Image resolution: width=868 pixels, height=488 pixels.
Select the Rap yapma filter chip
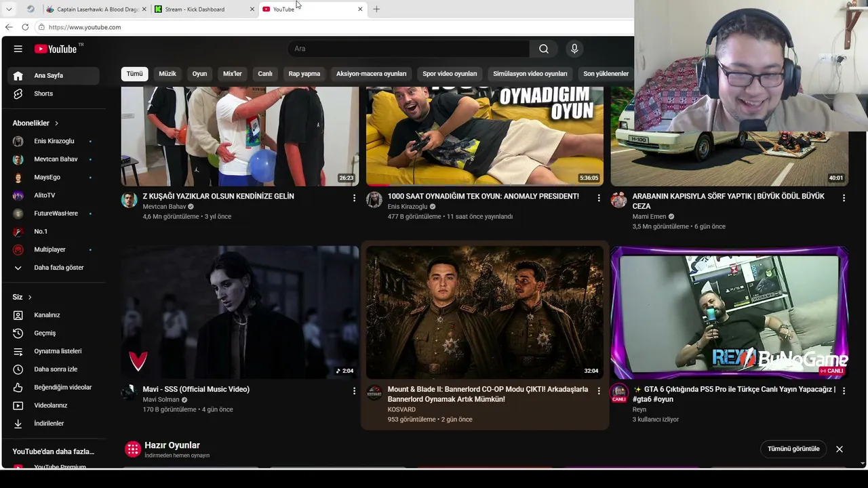coord(304,74)
